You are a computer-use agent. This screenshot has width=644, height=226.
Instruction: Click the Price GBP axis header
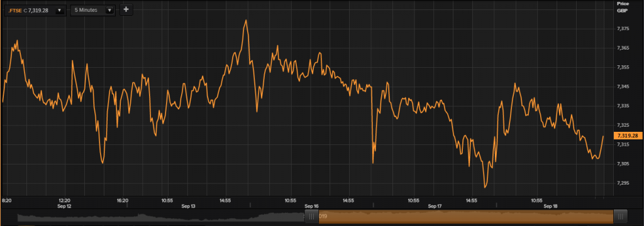pyautogui.click(x=623, y=7)
